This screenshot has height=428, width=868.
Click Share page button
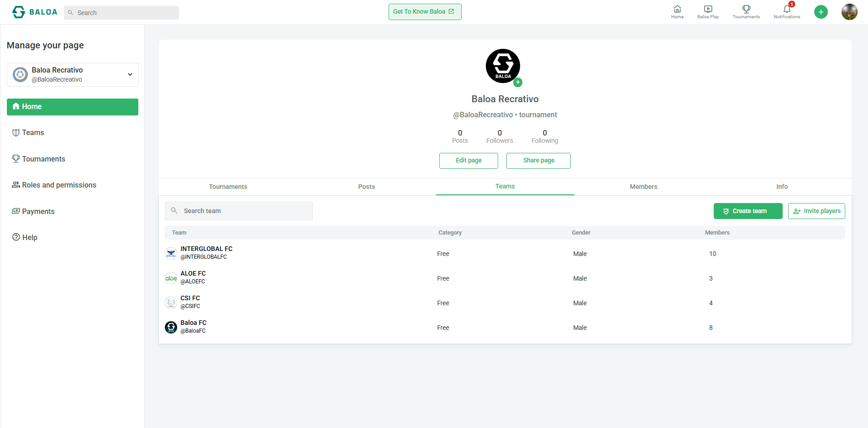(x=538, y=161)
